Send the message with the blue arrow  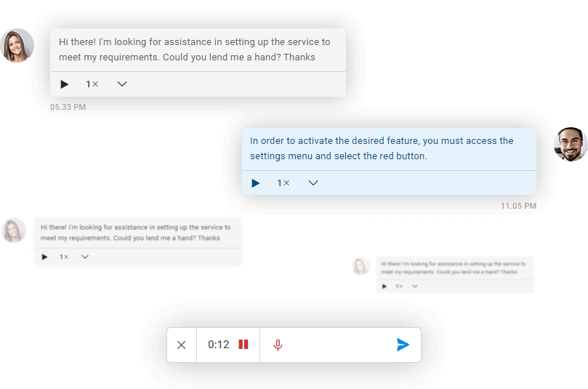(403, 345)
